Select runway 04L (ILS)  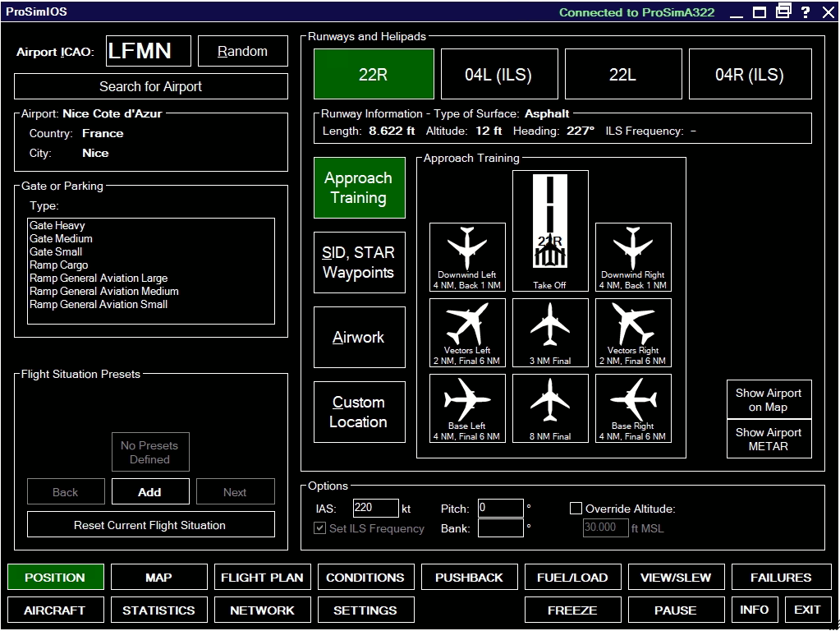click(x=499, y=74)
